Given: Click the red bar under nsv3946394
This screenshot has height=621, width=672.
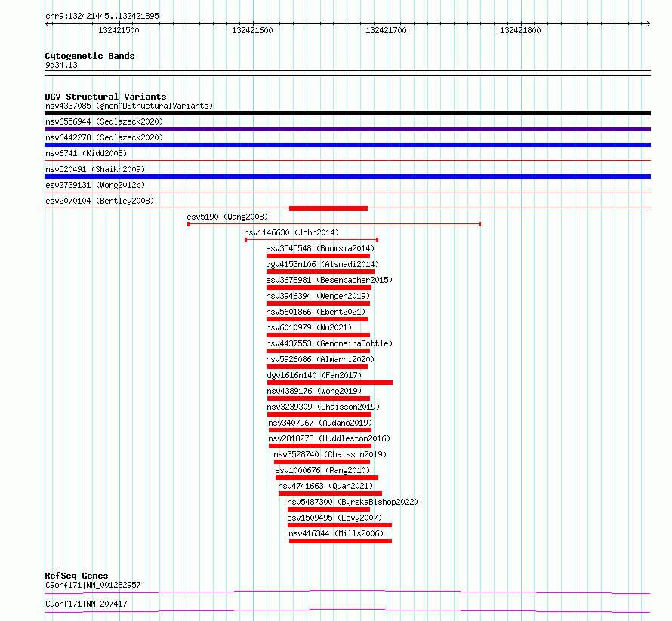Looking at the screenshot, I should tap(318, 303).
